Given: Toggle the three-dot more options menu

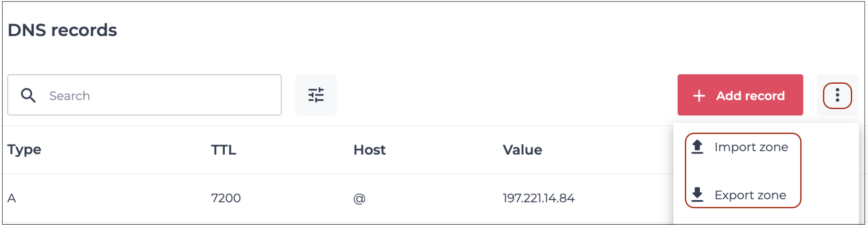Looking at the screenshot, I should click(x=837, y=95).
